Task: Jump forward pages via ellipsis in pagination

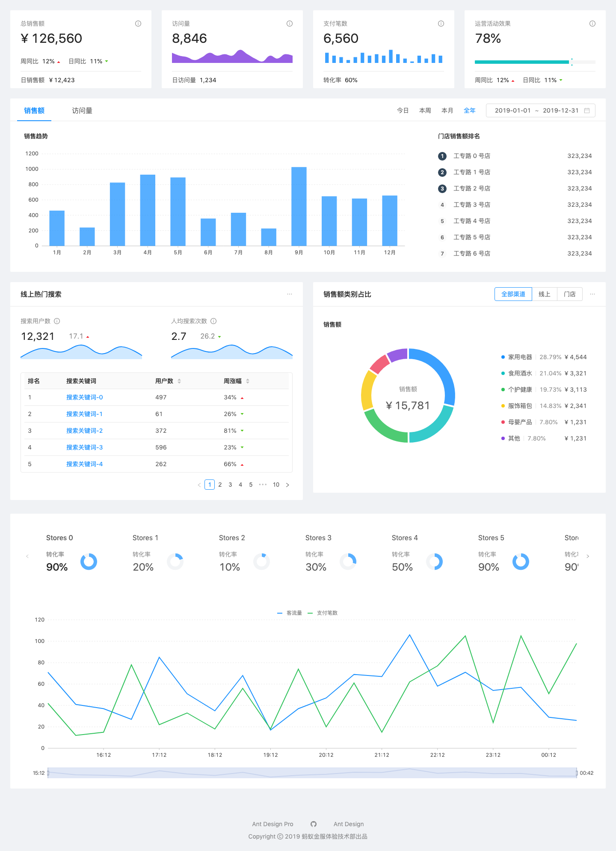Action: (x=263, y=485)
